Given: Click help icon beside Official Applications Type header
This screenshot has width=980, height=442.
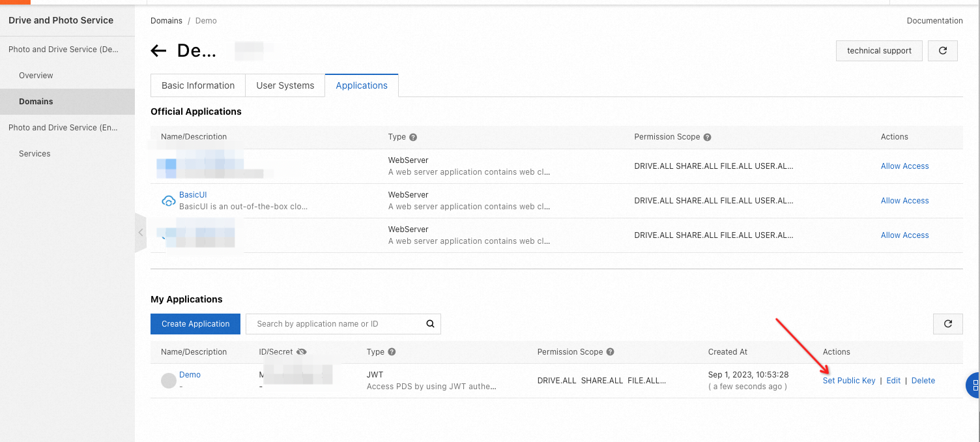Looking at the screenshot, I should pyautogui.click(x=413, y=138).
